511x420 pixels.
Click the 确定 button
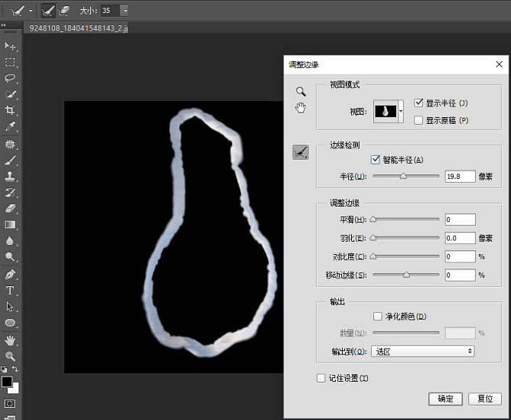coord(445,399)
